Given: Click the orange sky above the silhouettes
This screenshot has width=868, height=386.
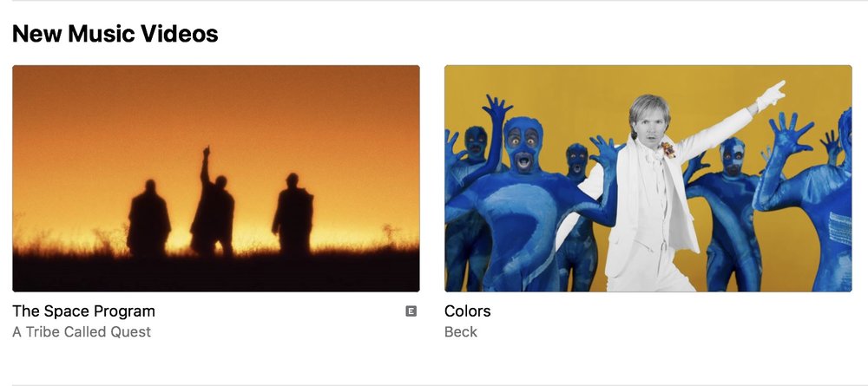Looking at the screenshot, I should (x=216, y=105).
